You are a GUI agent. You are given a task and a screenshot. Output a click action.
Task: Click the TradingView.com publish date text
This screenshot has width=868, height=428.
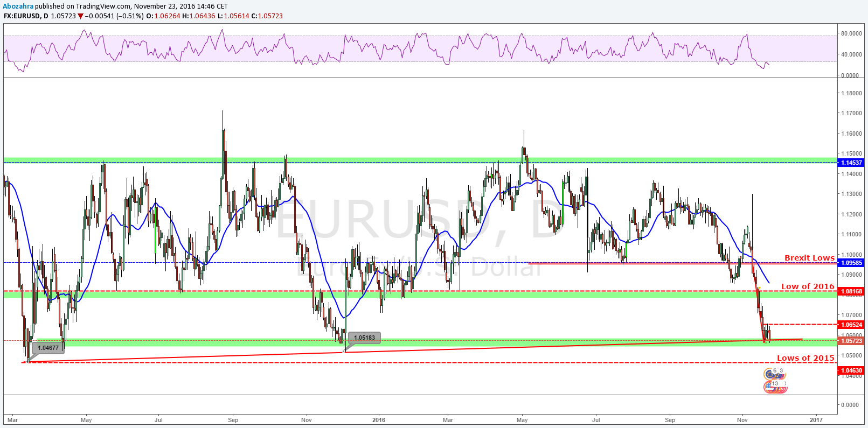152,6
